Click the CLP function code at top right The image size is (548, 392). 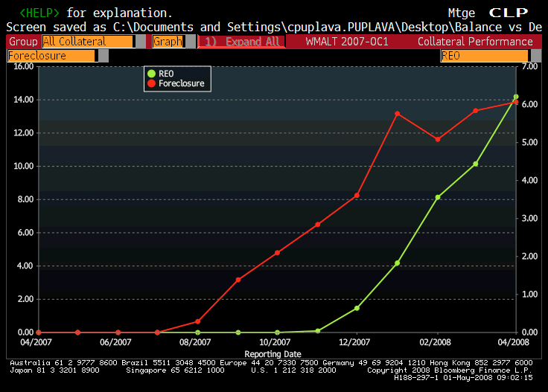click(x=509, y=13)
